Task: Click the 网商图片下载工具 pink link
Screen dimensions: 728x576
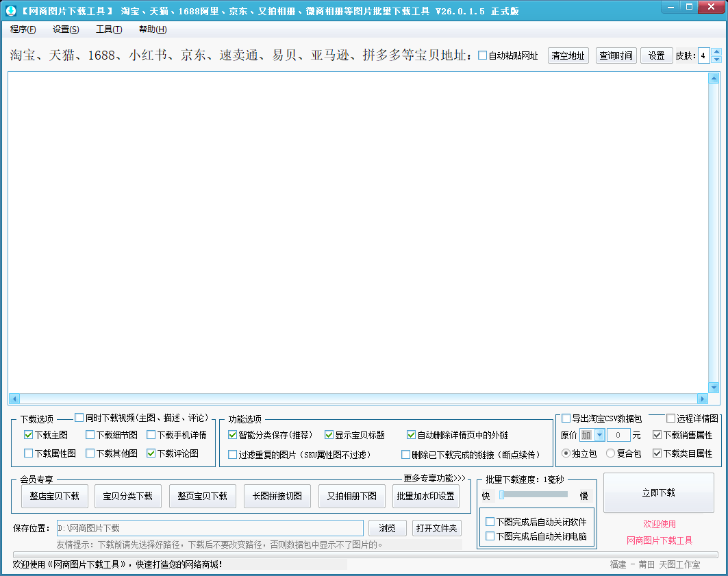Action: (x=660, y=540)
